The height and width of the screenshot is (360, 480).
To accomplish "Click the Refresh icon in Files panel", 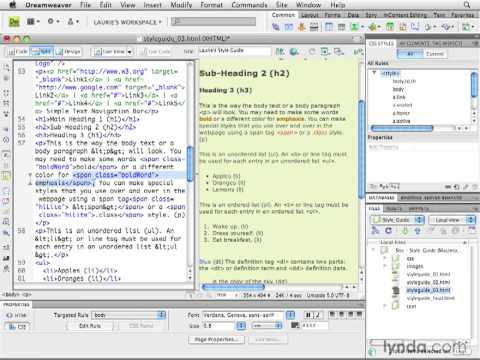I will [x=389, y=230].
